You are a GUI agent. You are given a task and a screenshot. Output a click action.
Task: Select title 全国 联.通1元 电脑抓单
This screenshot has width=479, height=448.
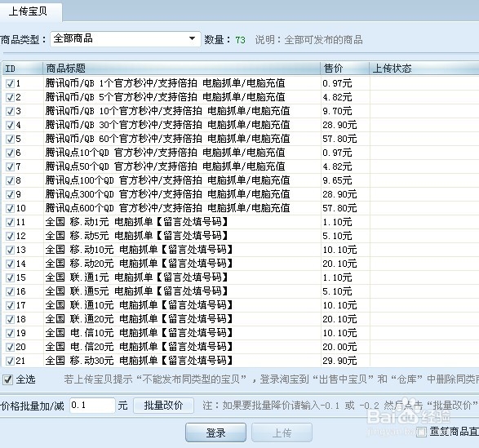[x=137, y=277]
